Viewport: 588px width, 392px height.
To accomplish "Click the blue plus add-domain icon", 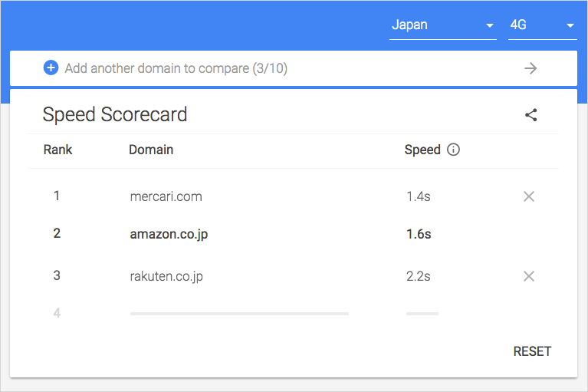I will [x=51, y=68].
